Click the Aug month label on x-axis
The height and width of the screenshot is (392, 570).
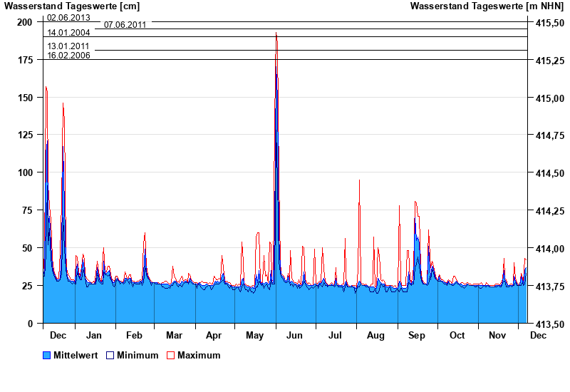coord(375,335)
